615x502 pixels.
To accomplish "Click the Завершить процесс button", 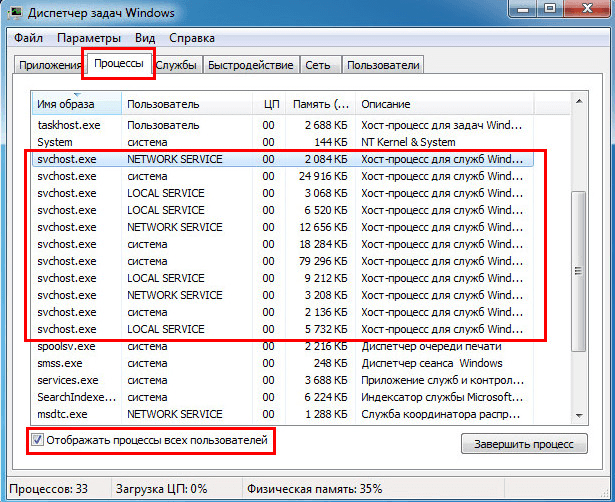I will coord(524,444).
